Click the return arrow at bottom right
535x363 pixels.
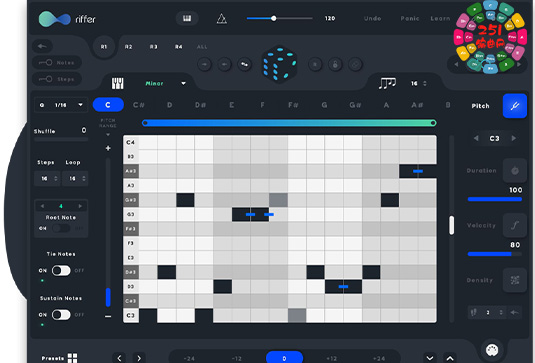(515, 312)
